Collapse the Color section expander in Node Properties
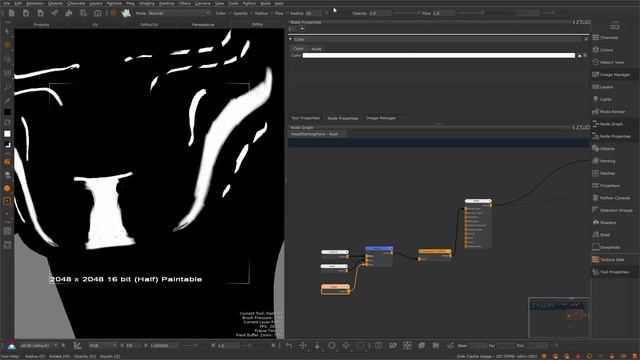Viewport: 640px width, 360px height. point(291,39)
